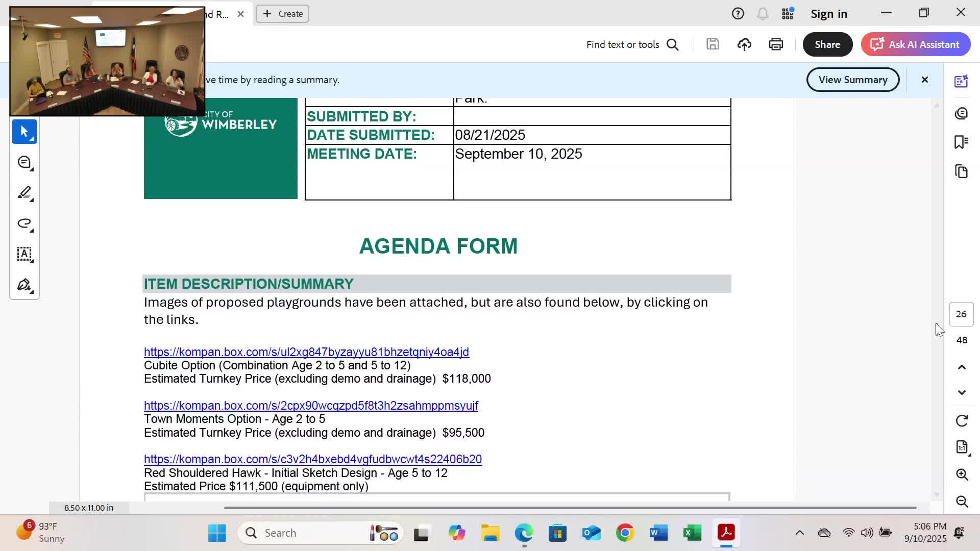The image size is (980, 551).
Task: Activate the text box selection tool
Action: coord(24,254)
